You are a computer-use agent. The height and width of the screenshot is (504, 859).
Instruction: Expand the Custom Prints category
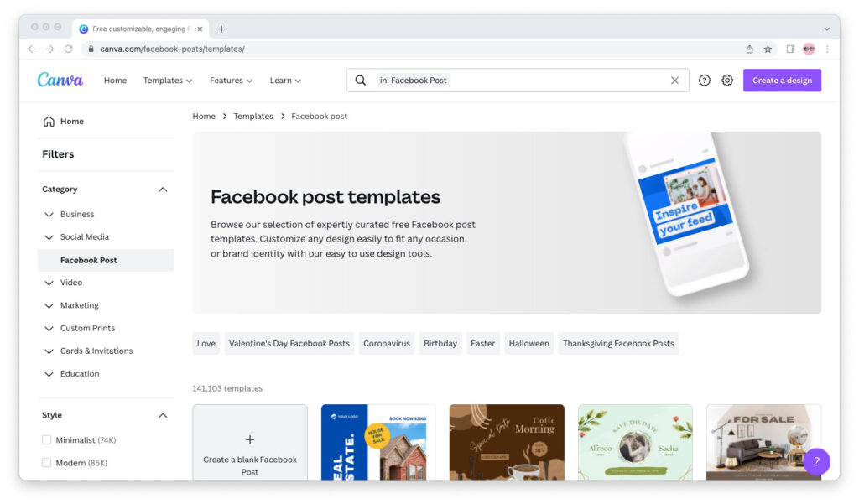pyautogui.click(x=49, y=328)
